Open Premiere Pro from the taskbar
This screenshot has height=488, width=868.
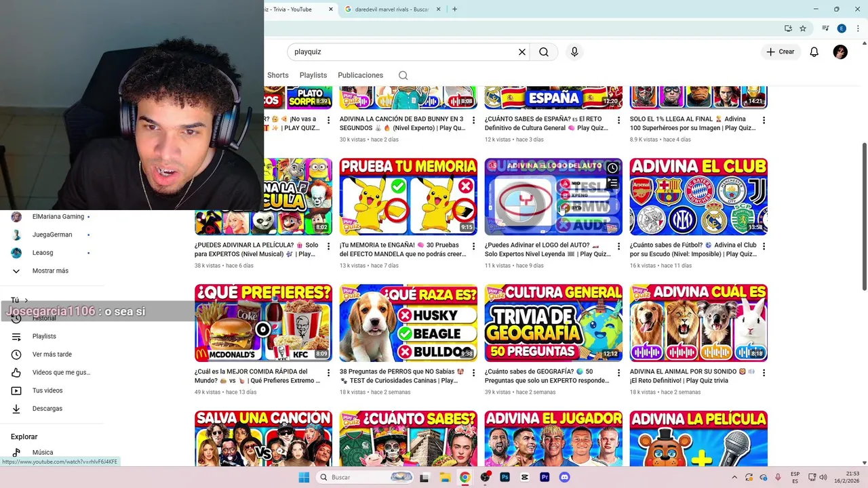tap(545, 477)
